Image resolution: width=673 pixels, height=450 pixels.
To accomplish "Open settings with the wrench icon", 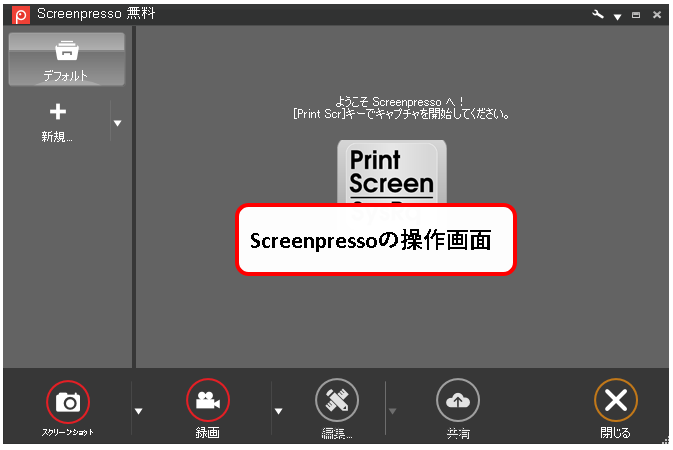I will tap(597, 15).
